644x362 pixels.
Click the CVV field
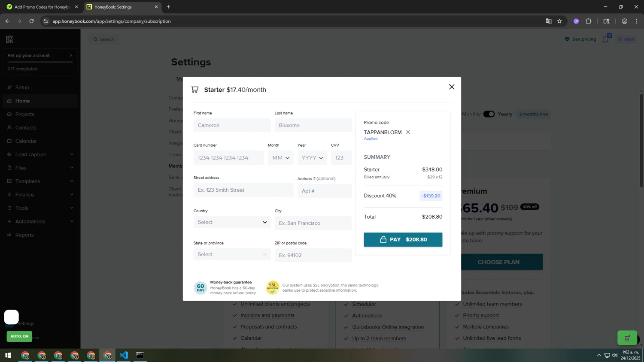[341, 157]
